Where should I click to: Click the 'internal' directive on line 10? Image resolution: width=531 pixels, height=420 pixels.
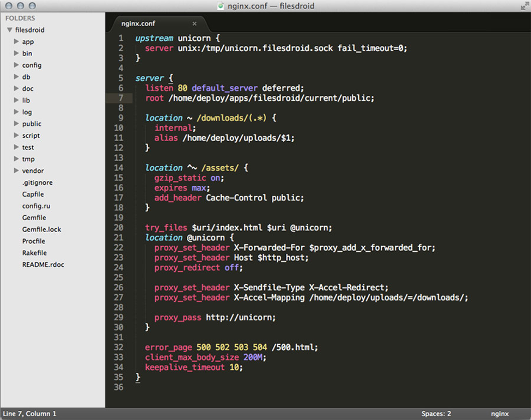(x=173, y=127)
